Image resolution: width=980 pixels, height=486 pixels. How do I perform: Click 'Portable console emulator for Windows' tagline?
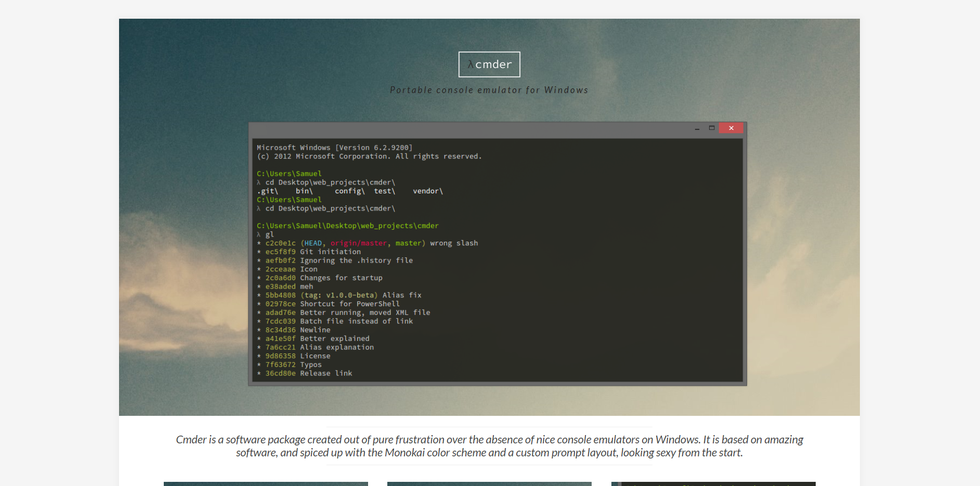tap(489, 90)
